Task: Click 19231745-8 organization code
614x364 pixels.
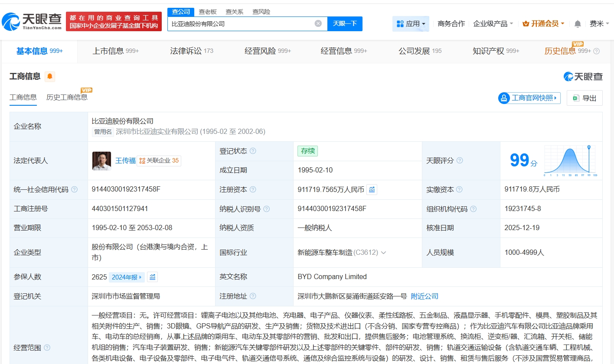Action: pyautogui.click(x=523, y=209)
